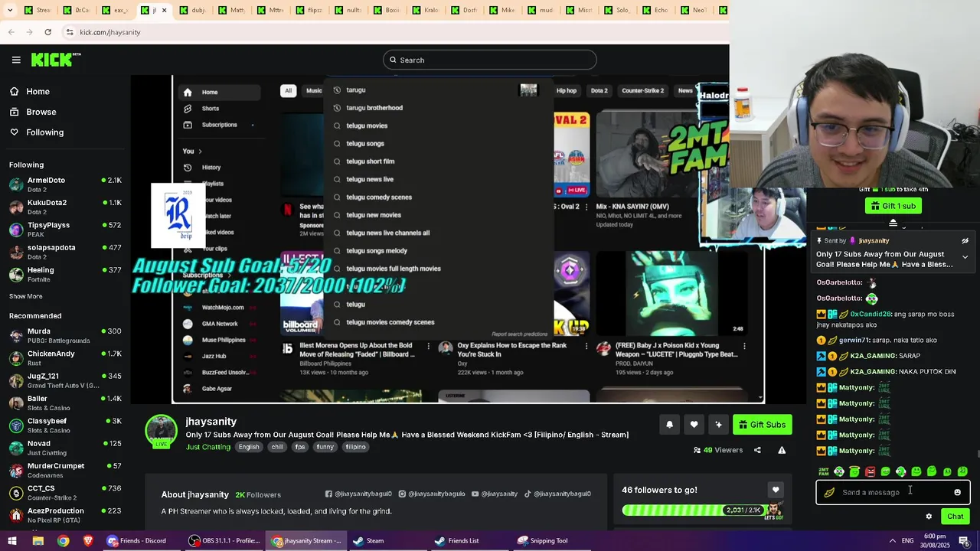
Task: Click the ChickenAndy avatar icon
Action: 16,358
